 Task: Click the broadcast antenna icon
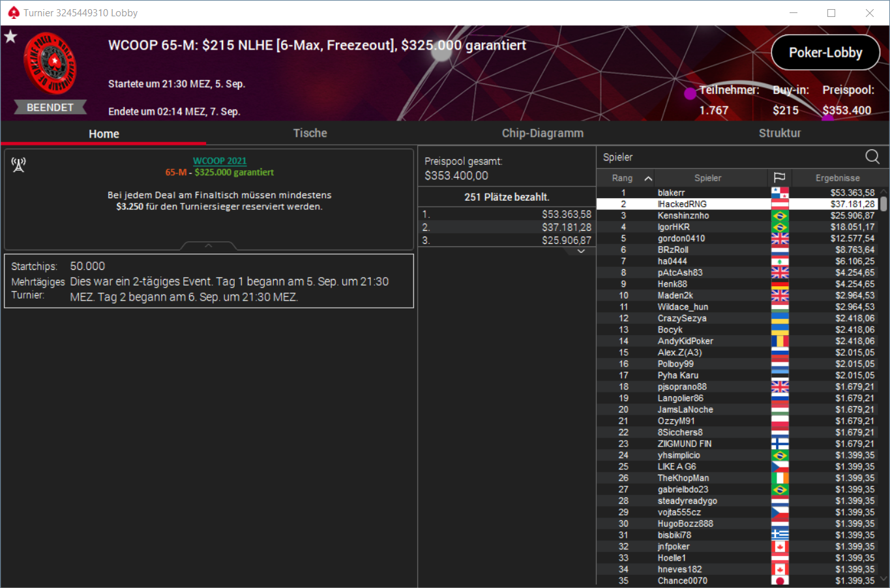point(18,165)
